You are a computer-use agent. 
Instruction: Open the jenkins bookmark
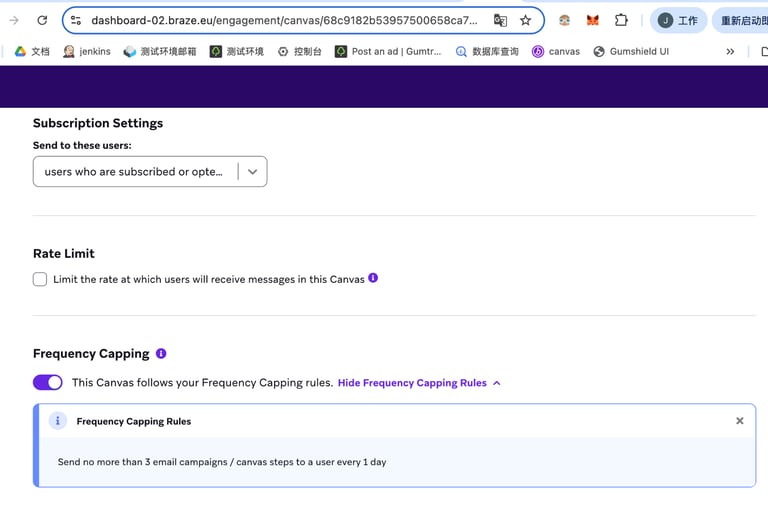87,51
